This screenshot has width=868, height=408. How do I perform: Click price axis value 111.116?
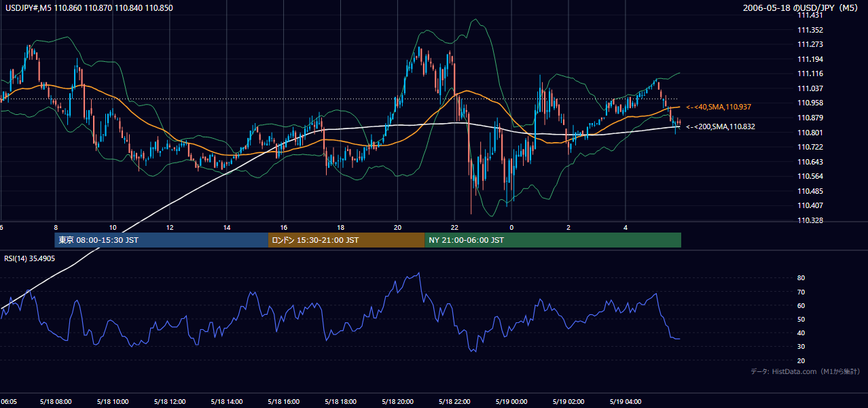(810, 73)
